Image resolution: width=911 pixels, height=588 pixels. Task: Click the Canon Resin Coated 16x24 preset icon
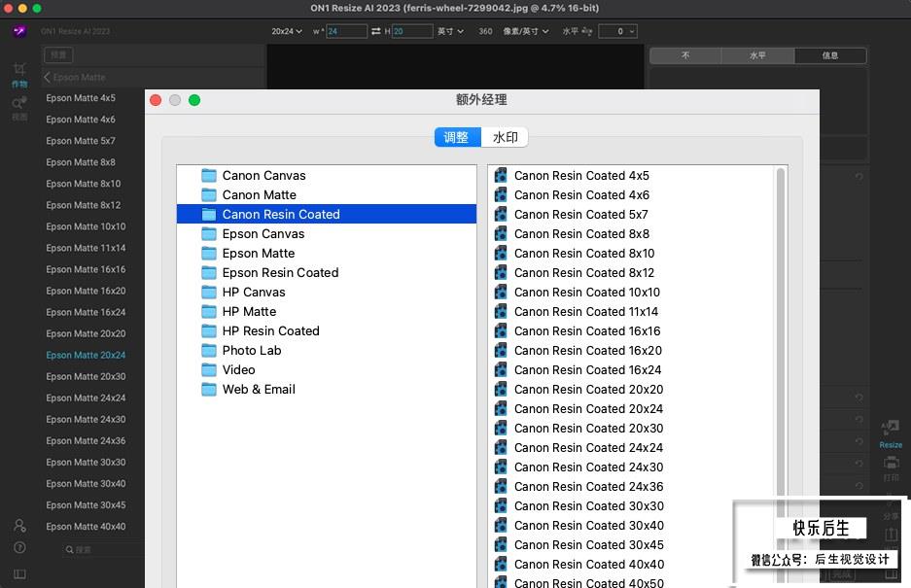tap(501, 370)
